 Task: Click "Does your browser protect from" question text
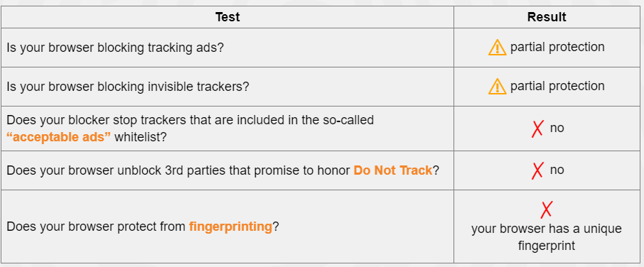(x=96, y=227)
